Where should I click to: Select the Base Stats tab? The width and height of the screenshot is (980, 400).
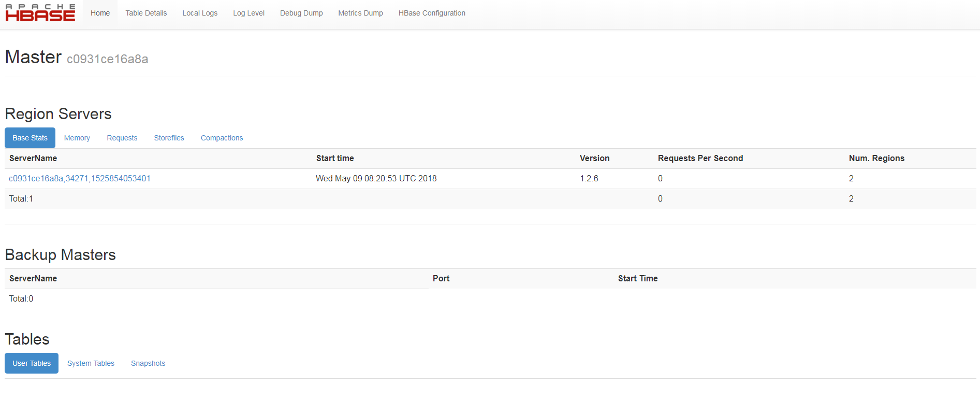pos(30,138)
